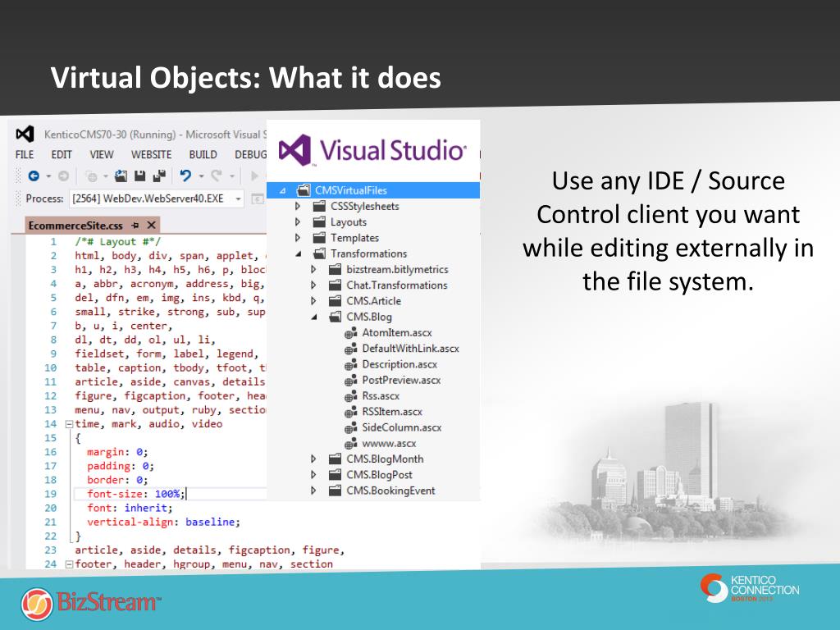The width and height of the screenshot is (840, 630).
Task: Click the Description.ascx file icon
Action: pos(351,365)
